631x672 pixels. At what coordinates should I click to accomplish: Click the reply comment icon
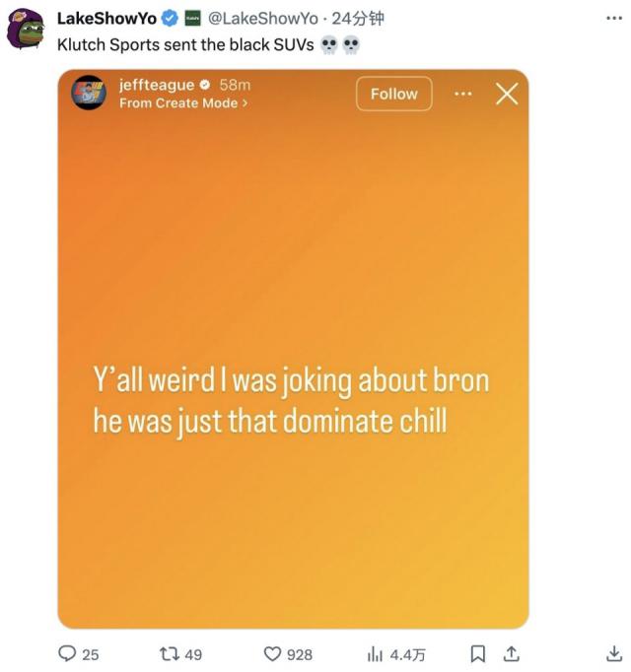point(68,653)
